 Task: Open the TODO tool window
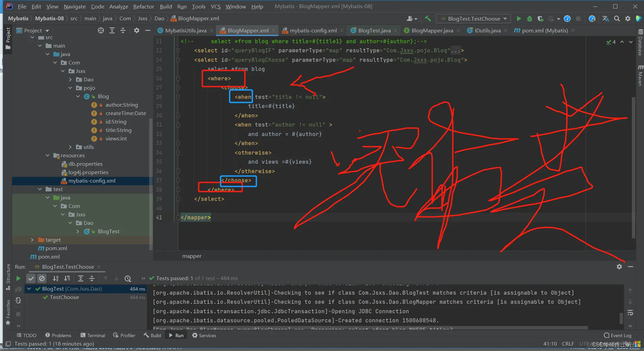pos(26,335)
